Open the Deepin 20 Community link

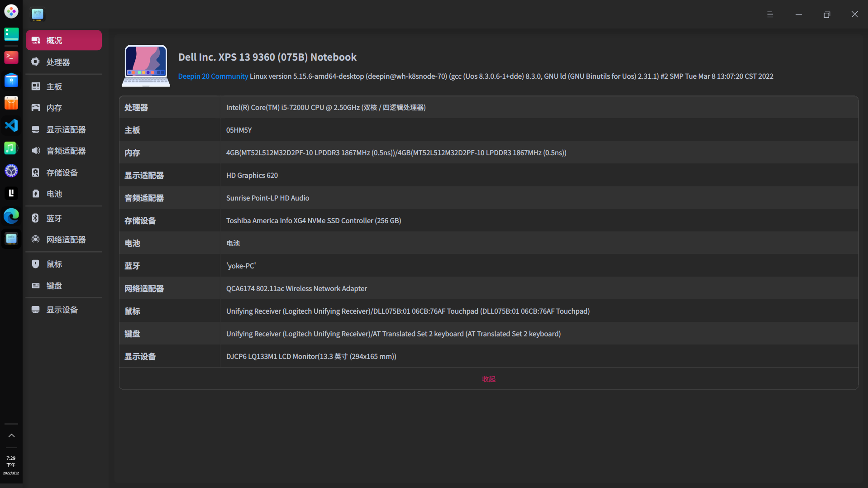coord(213,76)
